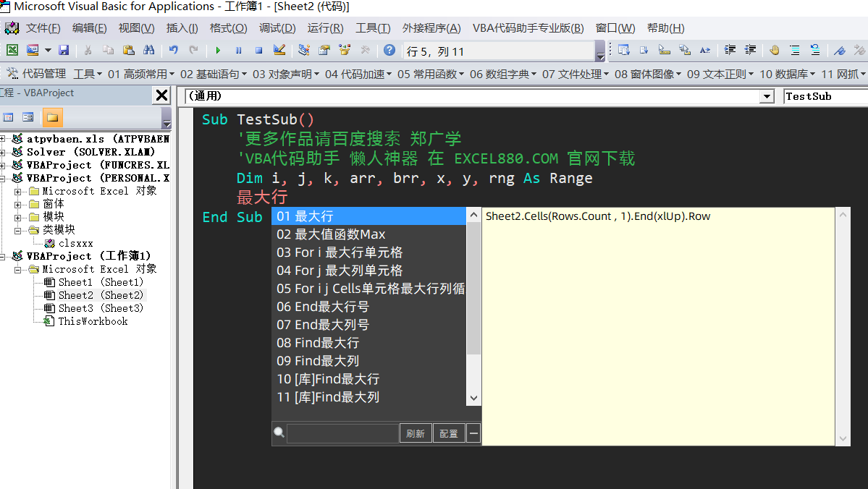Open the dropdown arrow beside Insert UserForm

(x=49, y=51)
